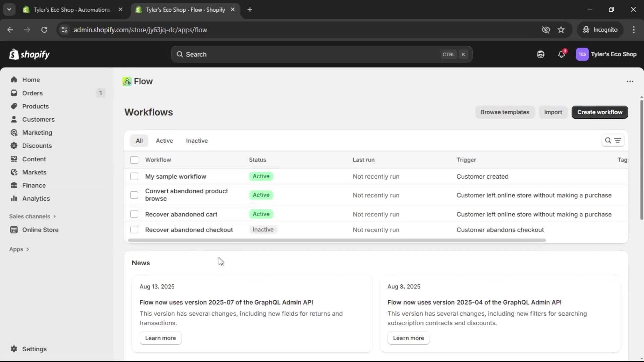Open the Flow page overflow menu
This screenshot has width=644, height=362.
[x=630, y=81]
